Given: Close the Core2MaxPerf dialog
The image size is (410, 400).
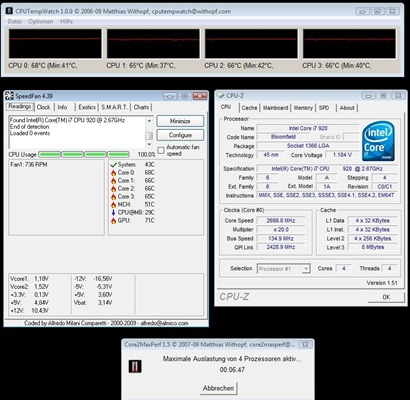Looking at the screenshot, I should tap(305, 344).
